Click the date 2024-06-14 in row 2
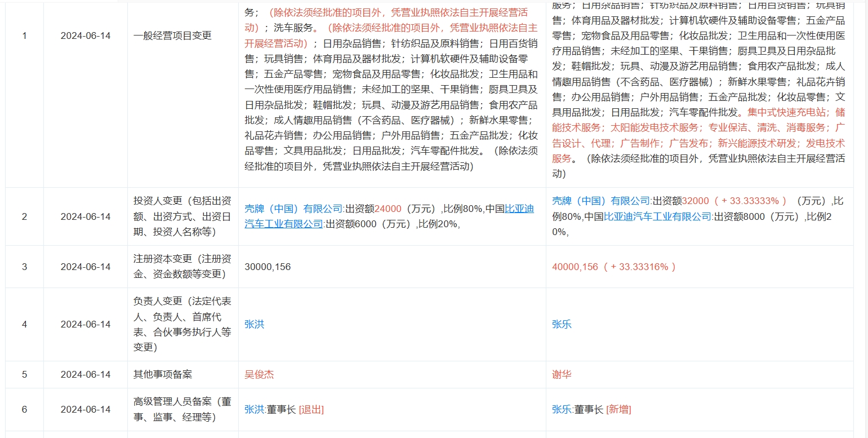 point(86,216)
